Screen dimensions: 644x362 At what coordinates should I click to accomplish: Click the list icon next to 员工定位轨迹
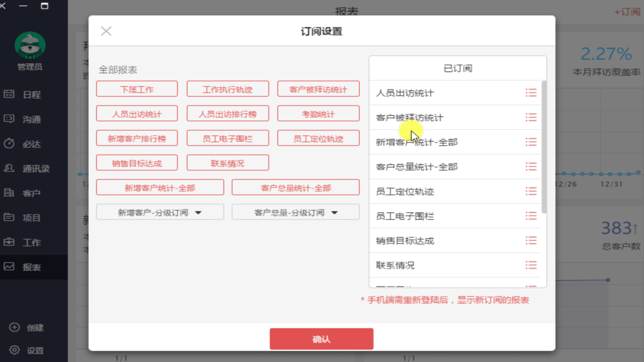click(531, 191)
